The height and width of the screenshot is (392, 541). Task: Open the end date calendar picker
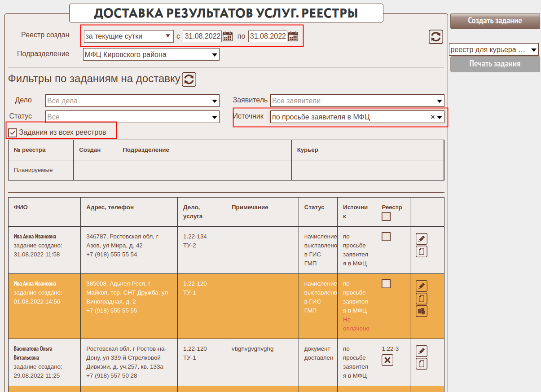coord(293,36)
